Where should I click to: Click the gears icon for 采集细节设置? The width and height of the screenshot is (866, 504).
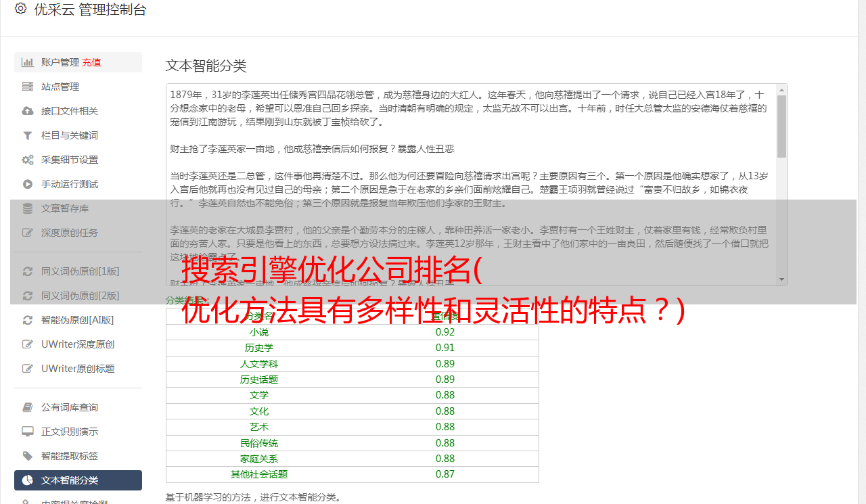pyautogui.click(x=28, y=160)
